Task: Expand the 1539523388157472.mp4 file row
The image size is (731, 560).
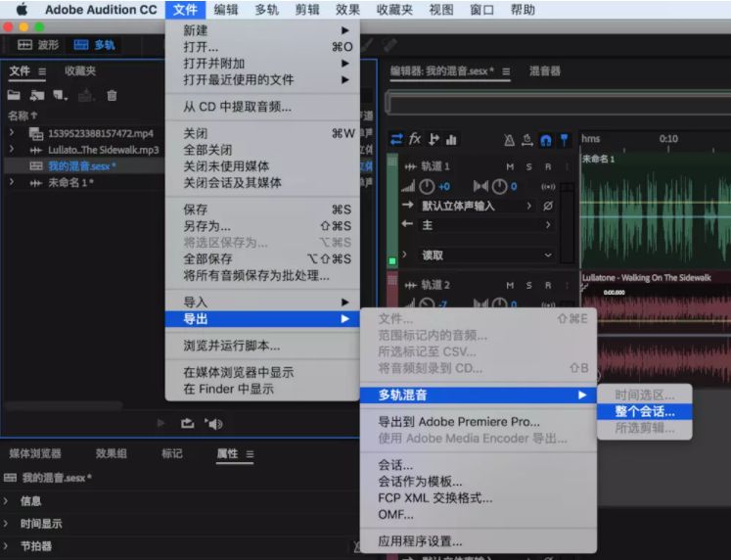Action: tap(12, 133)
